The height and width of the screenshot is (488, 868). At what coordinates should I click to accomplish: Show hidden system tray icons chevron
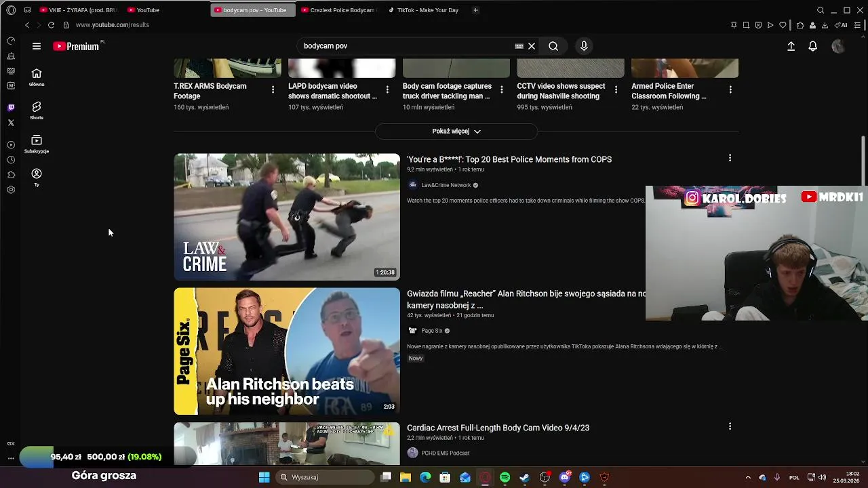click(748, 477)
